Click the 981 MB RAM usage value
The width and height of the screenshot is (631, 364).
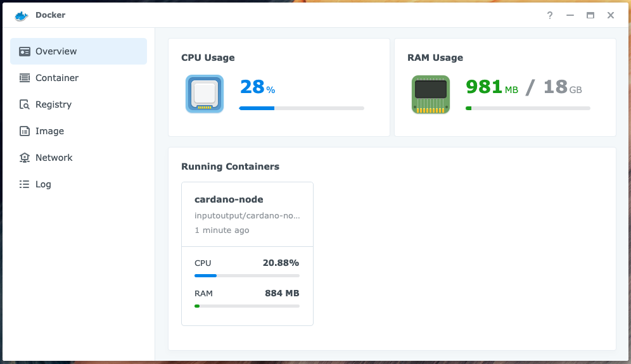(x=492, y=87)
